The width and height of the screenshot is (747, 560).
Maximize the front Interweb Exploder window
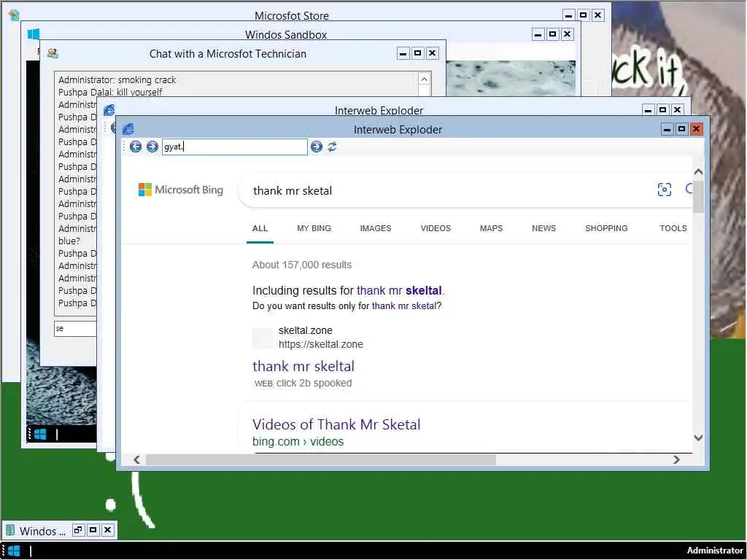pyautogui.click(x=682, y=129)
